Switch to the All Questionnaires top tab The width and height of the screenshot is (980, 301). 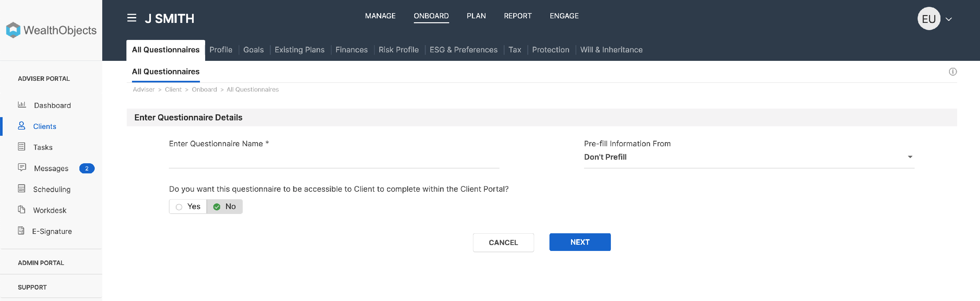[x=166, y=50]
